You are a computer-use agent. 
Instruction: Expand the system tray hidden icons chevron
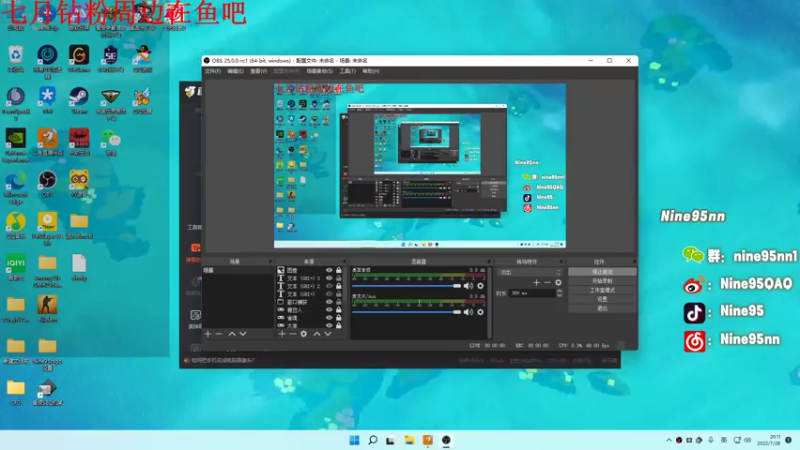pos(669,440)
